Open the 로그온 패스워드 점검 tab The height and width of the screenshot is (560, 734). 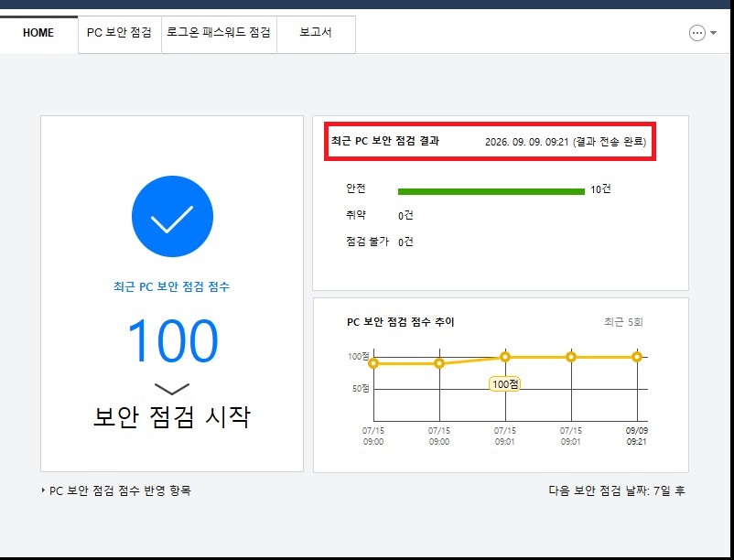coord(219,34)
